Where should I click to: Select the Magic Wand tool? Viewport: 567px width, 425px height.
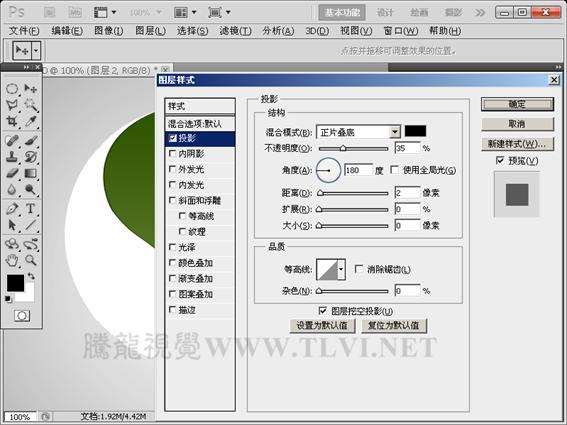point(30,105)
